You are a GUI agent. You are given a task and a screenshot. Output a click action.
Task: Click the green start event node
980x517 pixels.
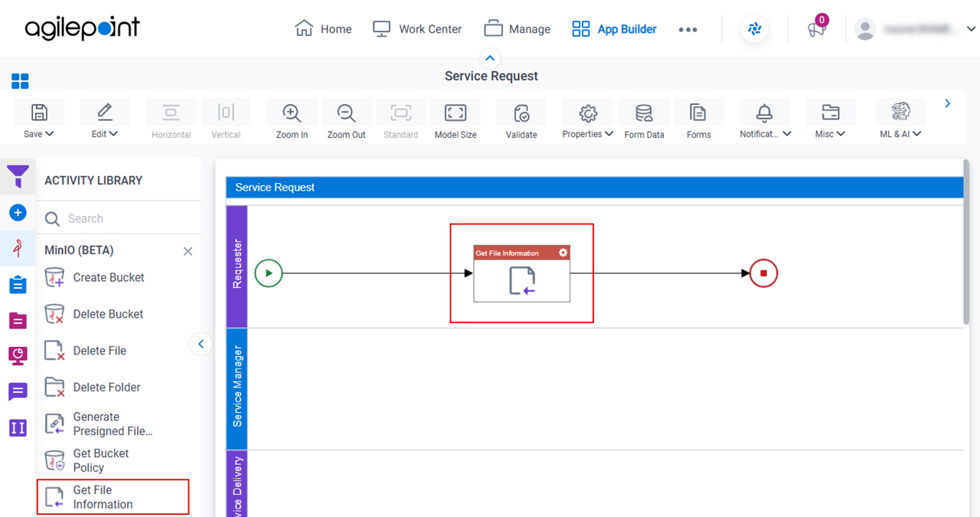(x=269, y=273)
